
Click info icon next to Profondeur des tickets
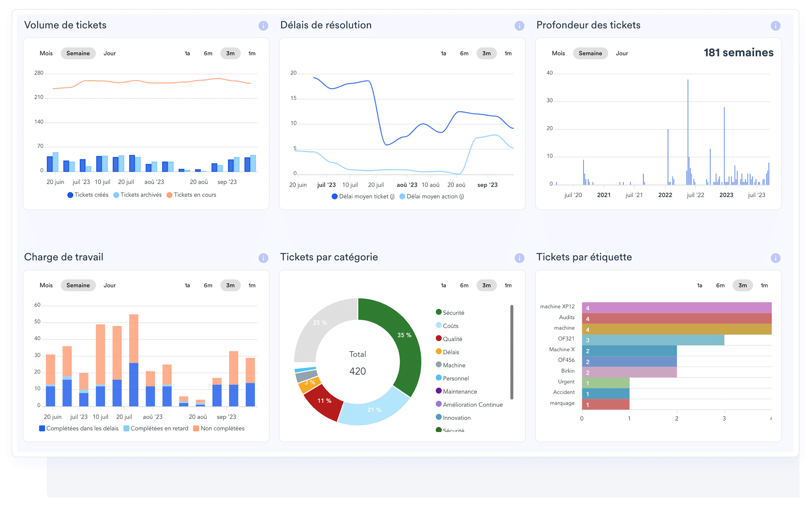point(775,26)
